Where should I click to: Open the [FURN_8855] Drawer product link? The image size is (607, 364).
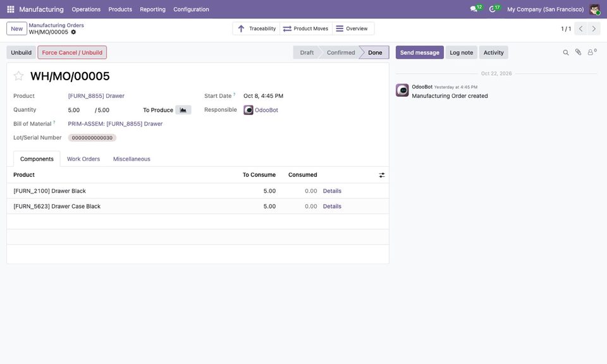(x=96, y=96)
